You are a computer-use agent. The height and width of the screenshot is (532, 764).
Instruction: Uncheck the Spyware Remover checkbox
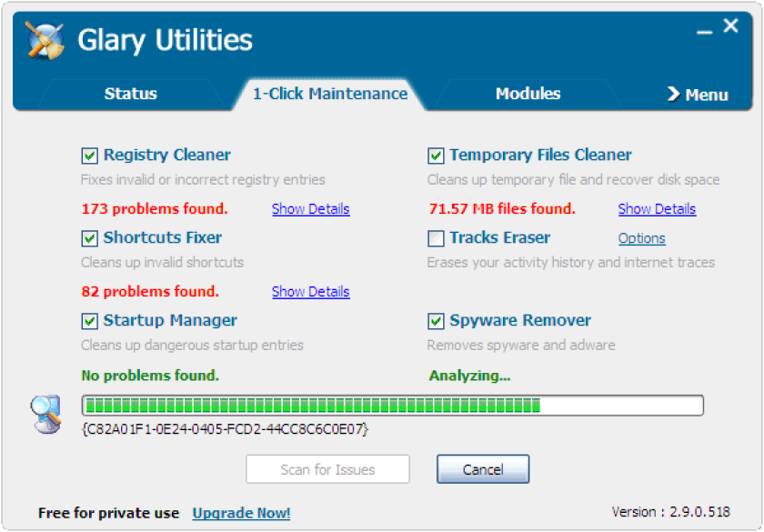(436, 322)
